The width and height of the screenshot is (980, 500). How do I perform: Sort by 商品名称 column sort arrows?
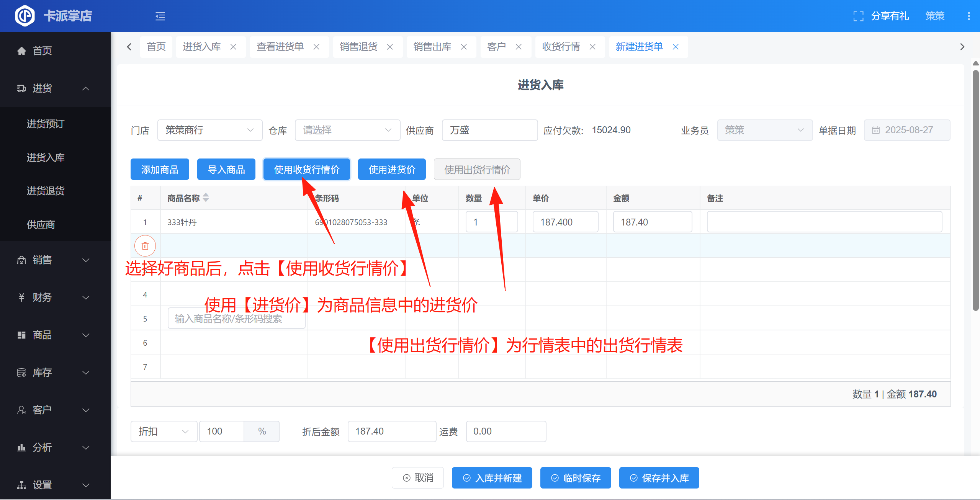point(206,198)
